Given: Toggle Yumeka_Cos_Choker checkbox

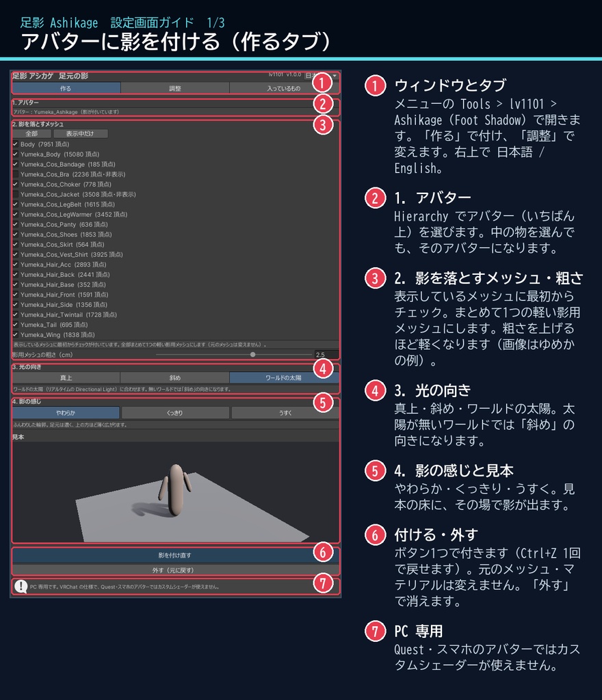Looking at the screenshot, I should [15, 185].
